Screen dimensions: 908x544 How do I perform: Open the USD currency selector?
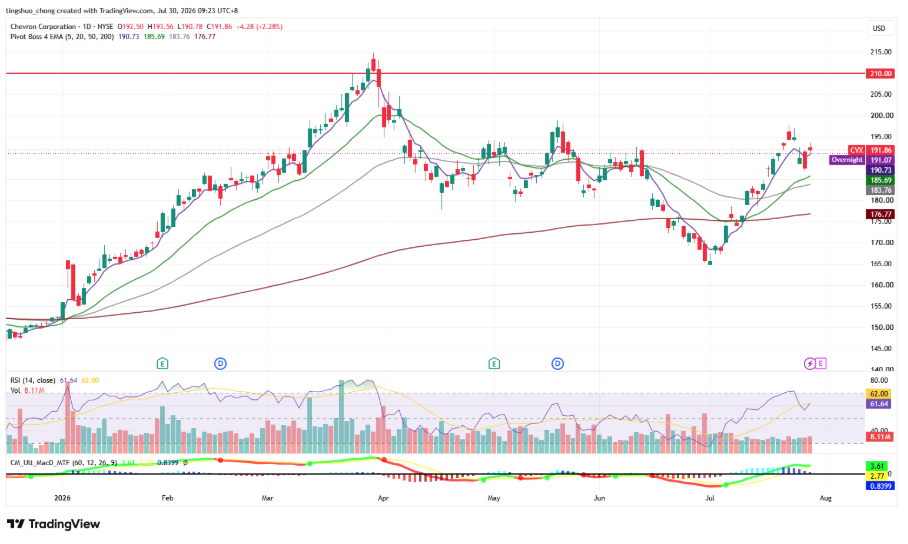879,28
